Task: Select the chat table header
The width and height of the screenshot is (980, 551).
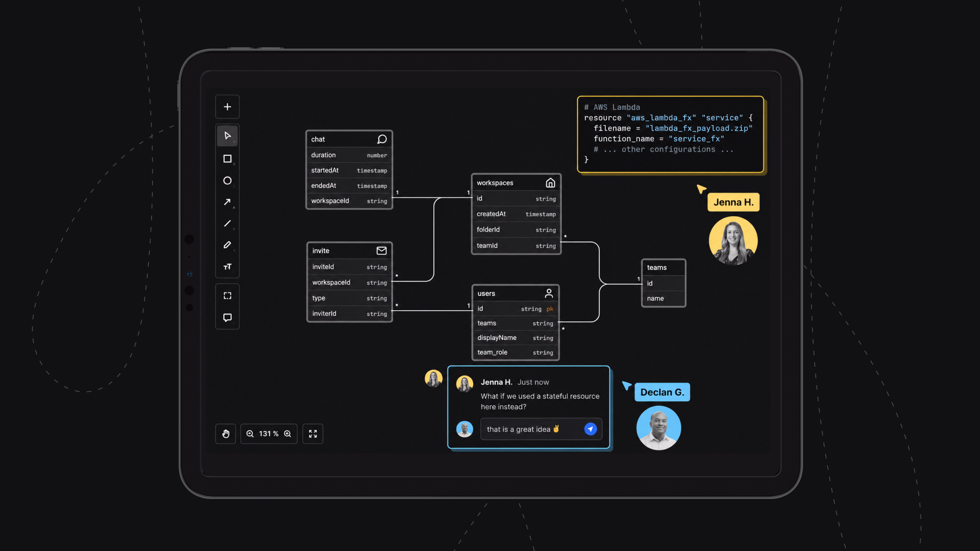Action: coord(349,139)
